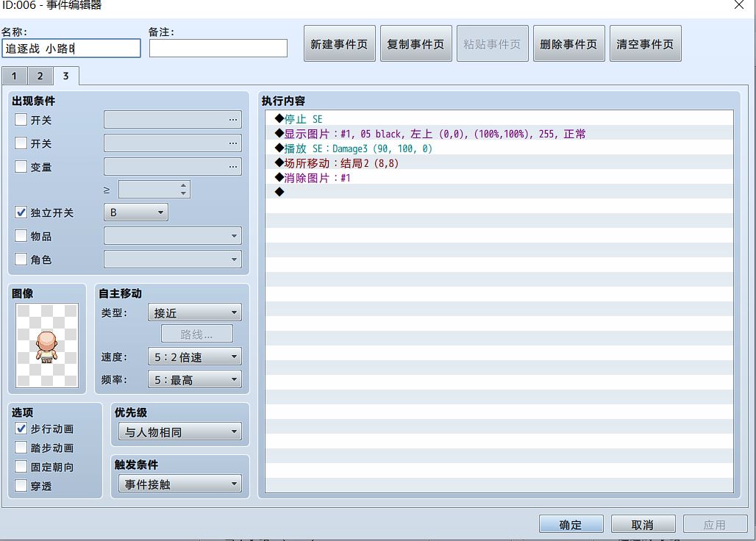Enable the 变量 condition checkbox
Image resolution: width=756 pixels, height=541 pixels.
[x=21, y=167]
